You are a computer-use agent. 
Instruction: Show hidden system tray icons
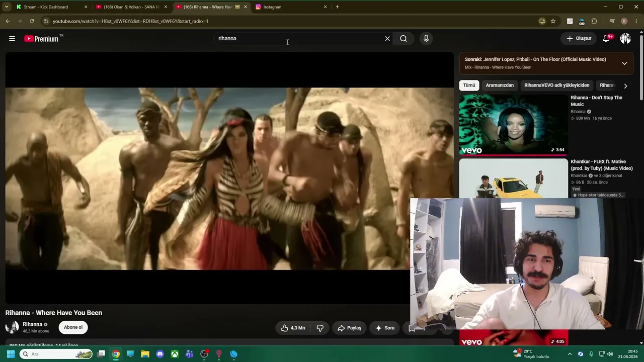[x=570, y=354]
